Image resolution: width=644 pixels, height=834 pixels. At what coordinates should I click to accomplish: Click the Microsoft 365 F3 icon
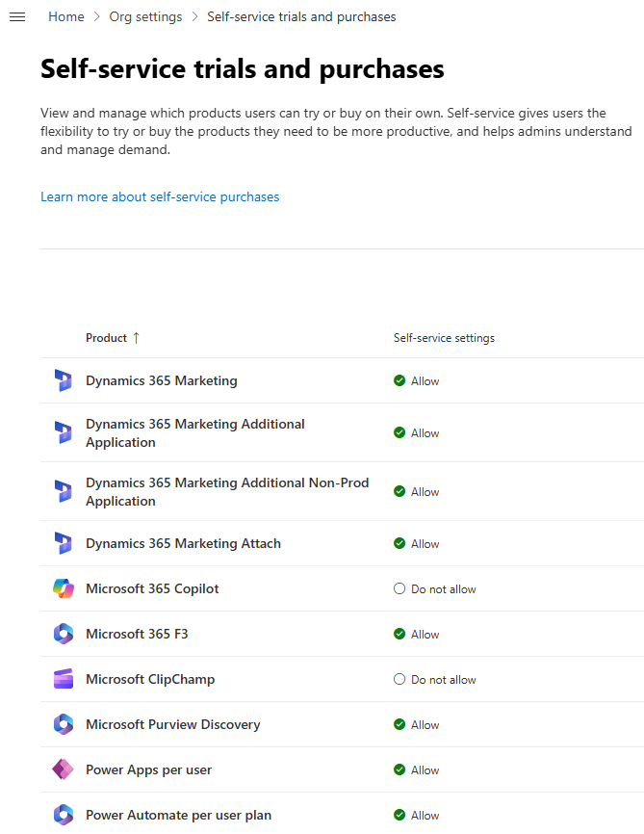tap(64, 634)
